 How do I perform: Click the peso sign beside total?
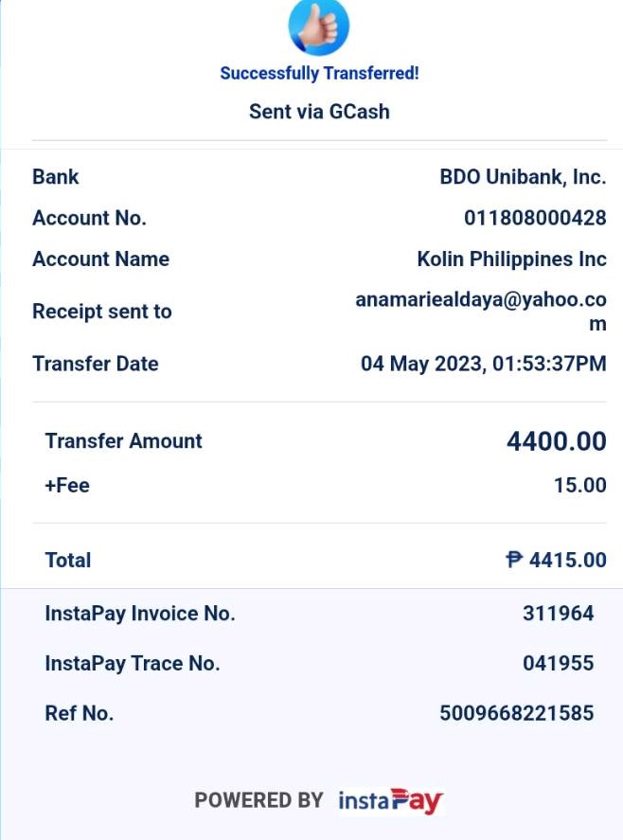(x=514, y=560)
